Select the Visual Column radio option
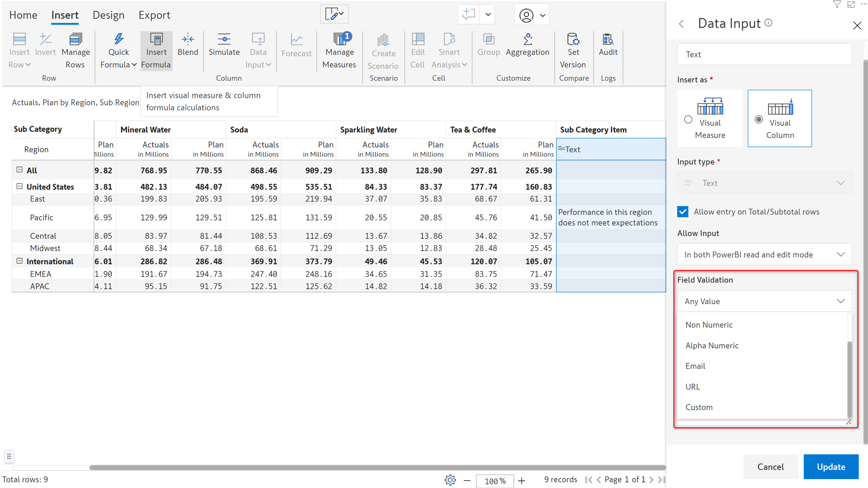 tap(759, 119)
